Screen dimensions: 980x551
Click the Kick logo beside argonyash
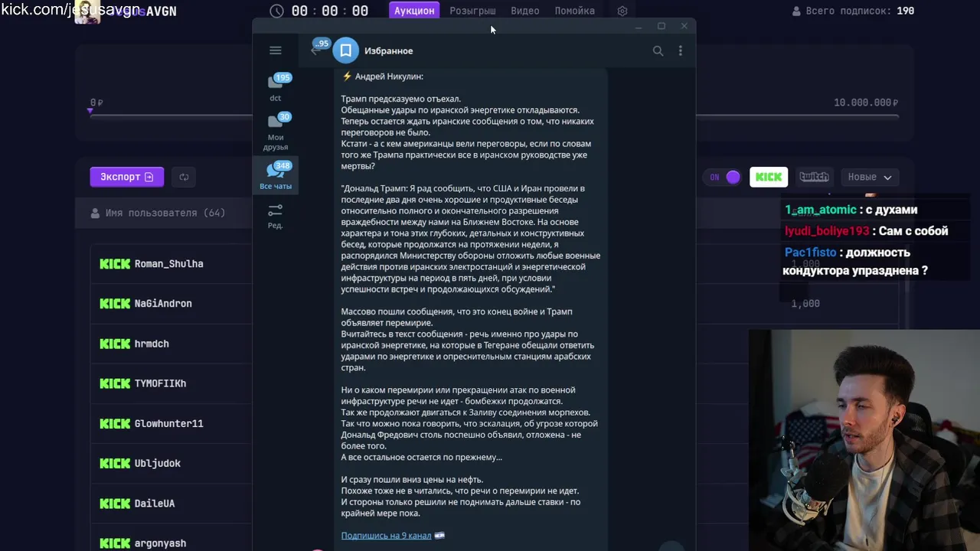coord(115,543)
